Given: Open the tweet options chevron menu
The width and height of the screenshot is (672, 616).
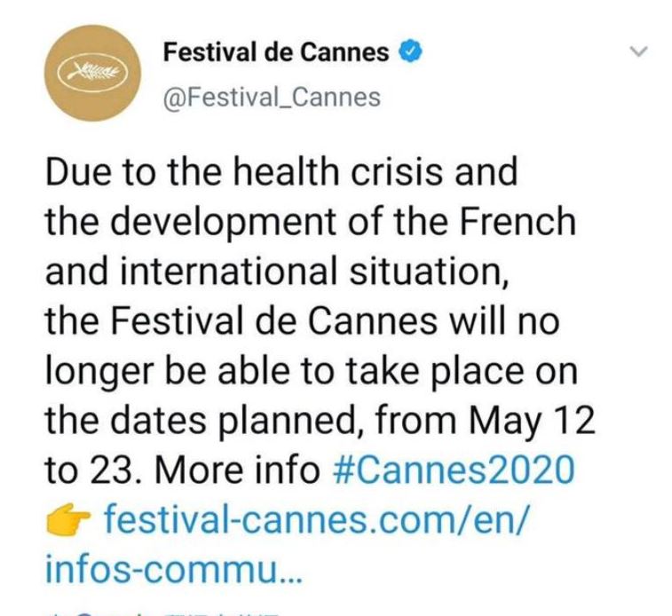Looking at the screenshot, I should point(637,52).
